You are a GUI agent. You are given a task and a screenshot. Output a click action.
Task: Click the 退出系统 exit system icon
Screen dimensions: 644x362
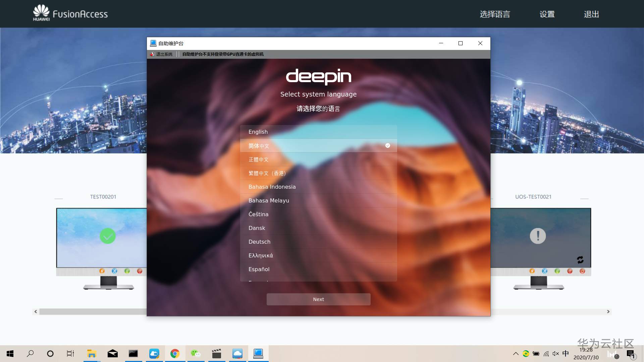(x=152, y=54)
